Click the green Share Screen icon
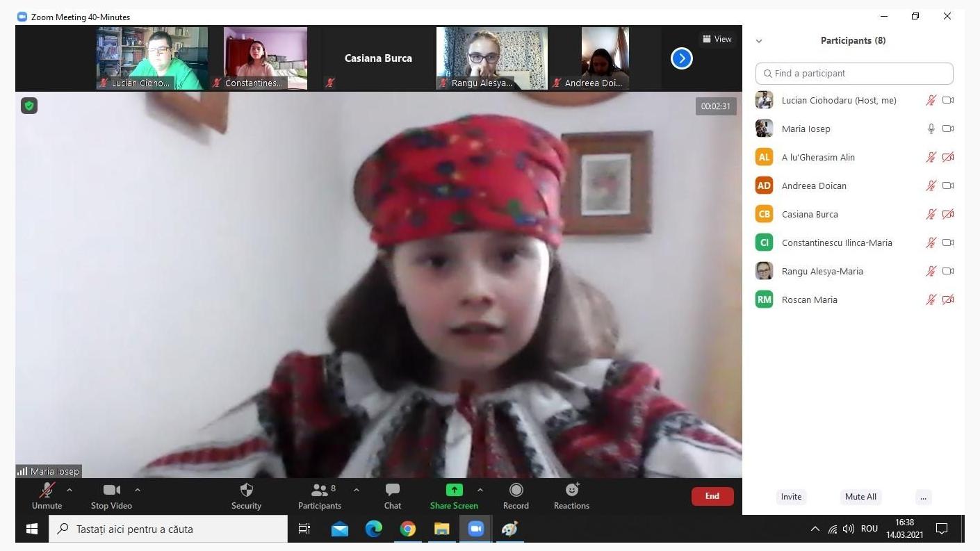 point(454,490)
